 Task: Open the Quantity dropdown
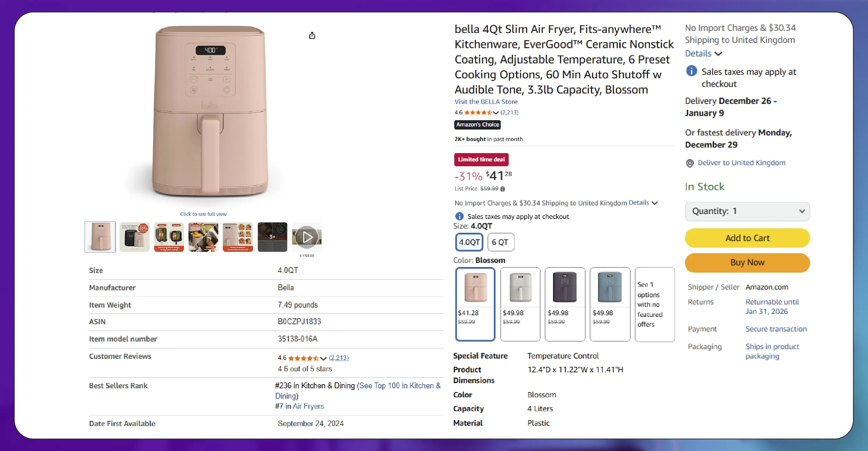click(747, 211)
